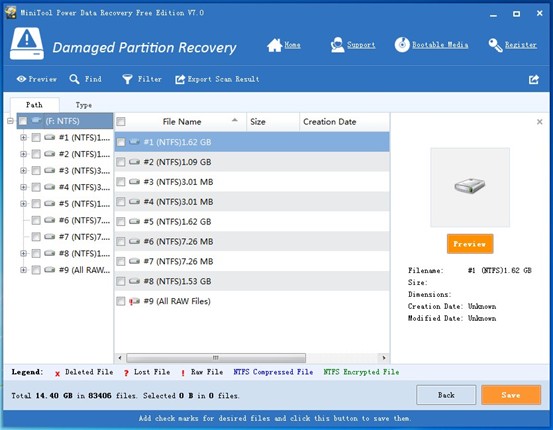
Task: Click drive icon of #1 (NTFS)1.62 GB row
Action: (x=134, y=142)
